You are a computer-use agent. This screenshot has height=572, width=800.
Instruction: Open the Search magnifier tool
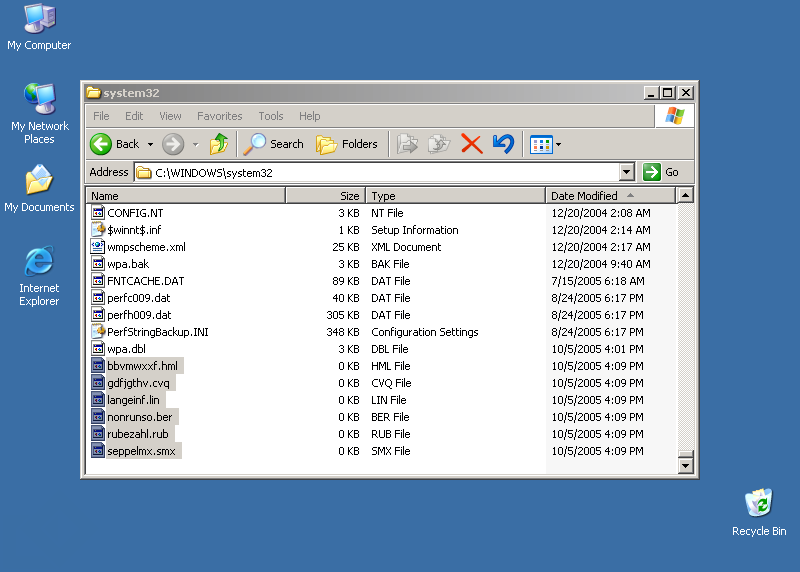[273, 144]
